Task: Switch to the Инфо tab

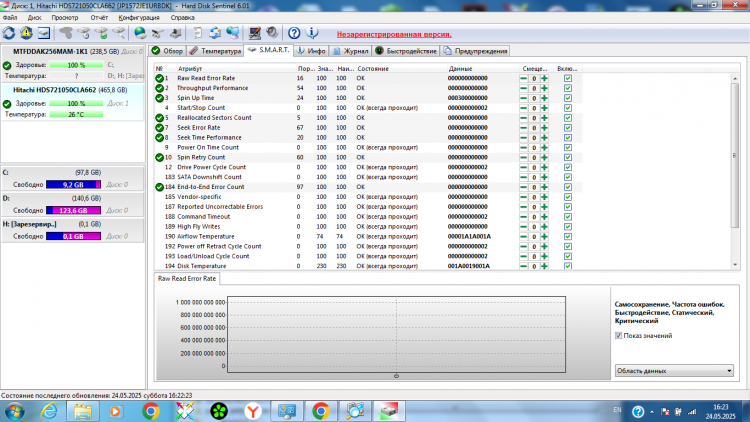Action: point(311,51)
